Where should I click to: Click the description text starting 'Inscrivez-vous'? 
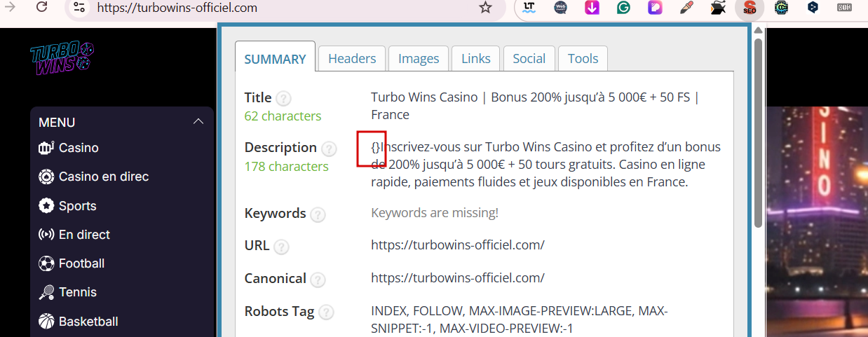point(545,165)
